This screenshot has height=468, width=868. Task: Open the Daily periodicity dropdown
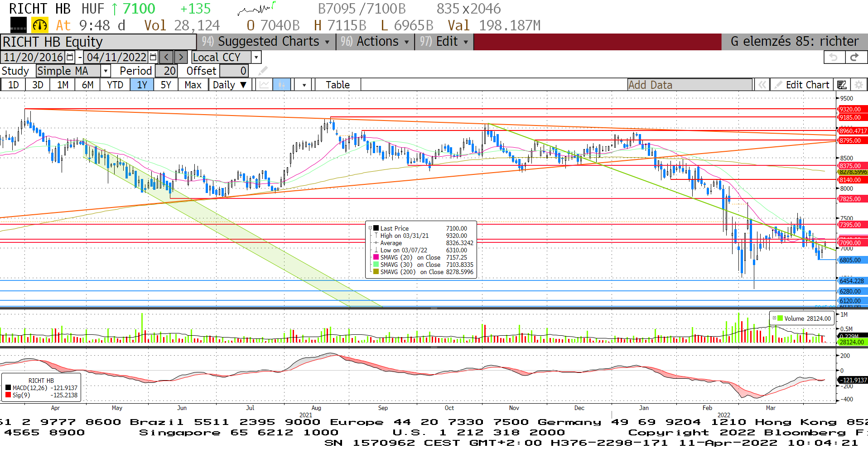pyautogui.click(x=230, y=85)
